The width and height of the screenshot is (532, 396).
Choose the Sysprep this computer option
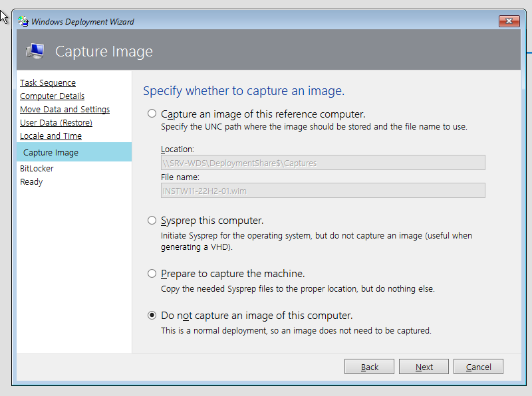coord(152,220)
